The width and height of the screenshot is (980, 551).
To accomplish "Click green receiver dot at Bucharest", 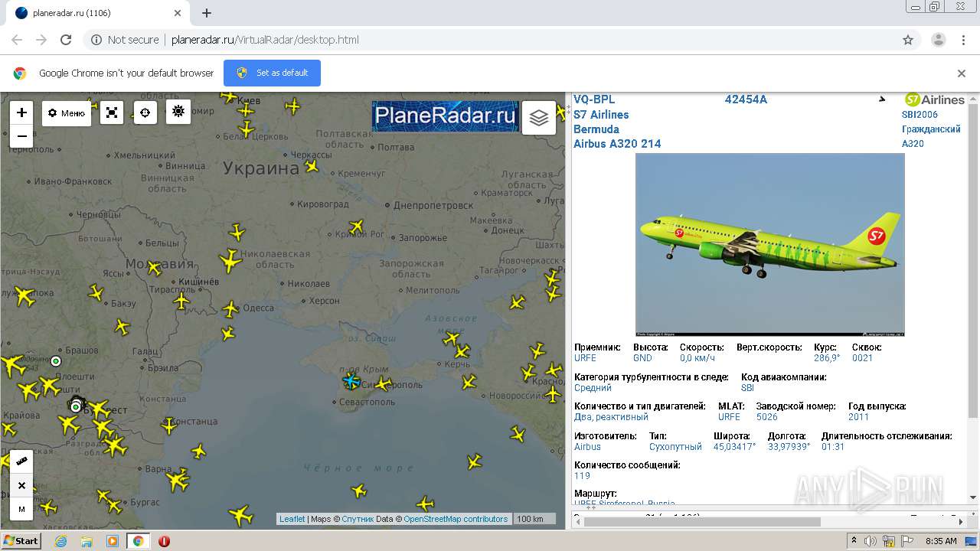I will [x=76, y=407].
